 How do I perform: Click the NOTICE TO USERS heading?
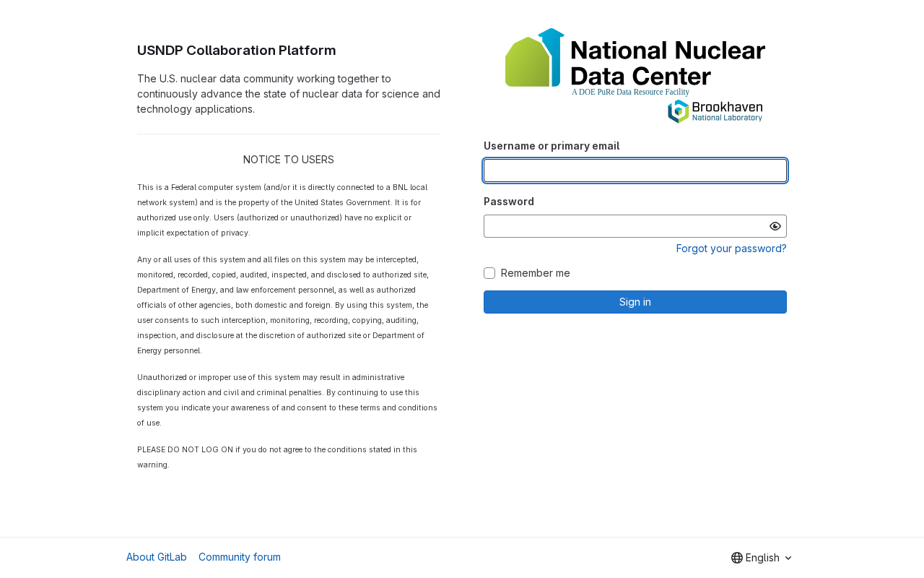point(289,160)
